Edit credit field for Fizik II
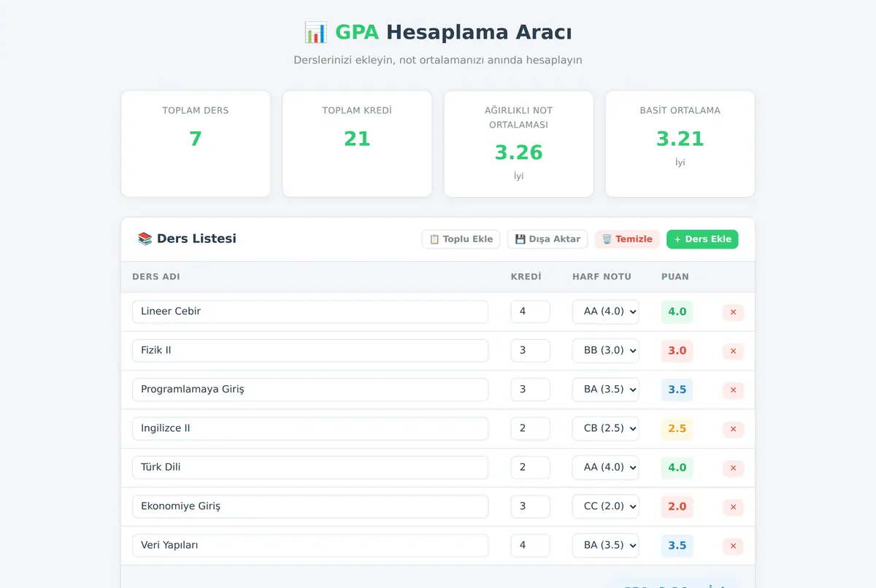 [x=530, y=350]
